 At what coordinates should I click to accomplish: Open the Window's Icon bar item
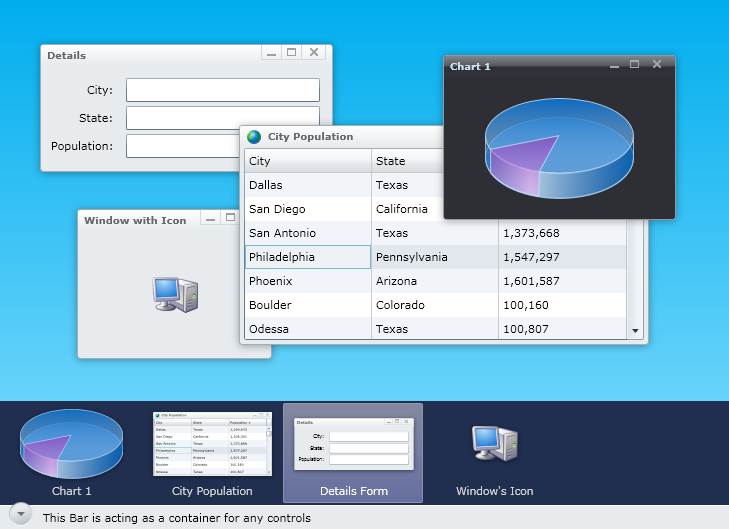point(495,453)
